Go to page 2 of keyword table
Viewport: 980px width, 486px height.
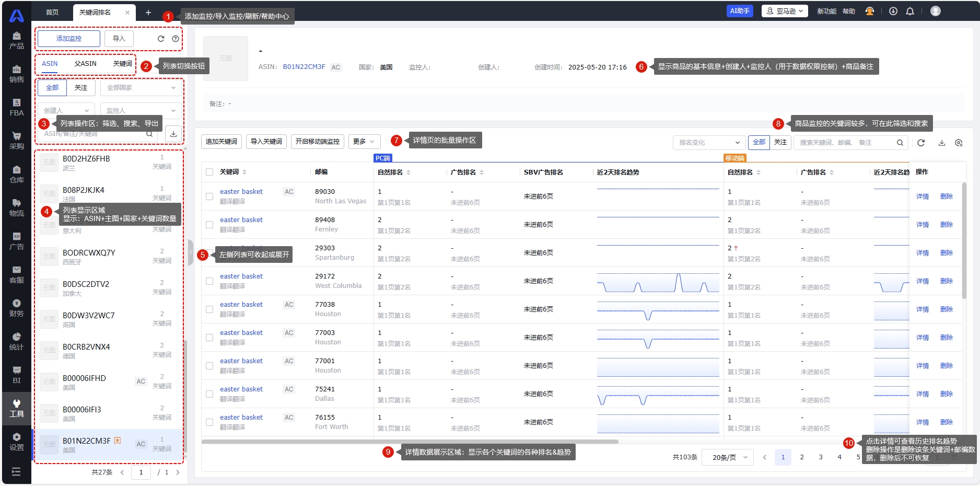click(x=802, y=457)
